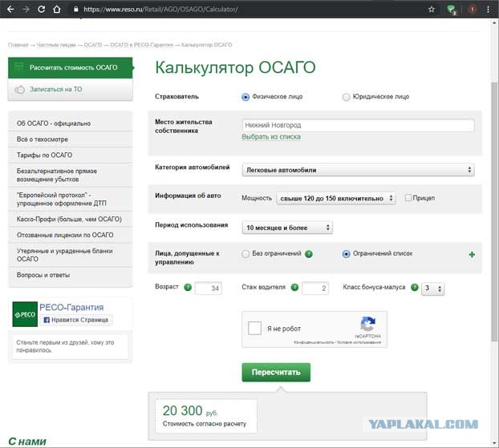Open the browser three-dot menu
Screen dimensions: 499x448
[x=489, y=10]
